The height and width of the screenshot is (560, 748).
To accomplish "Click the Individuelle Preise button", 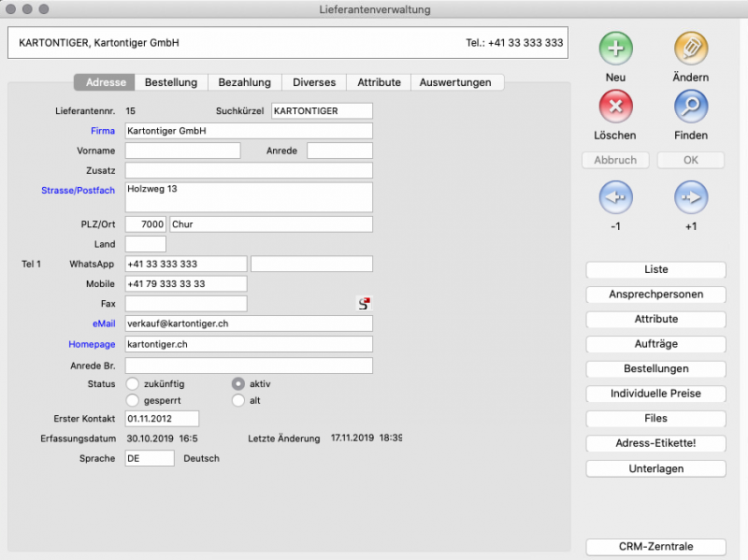I will tap(655, 394).
